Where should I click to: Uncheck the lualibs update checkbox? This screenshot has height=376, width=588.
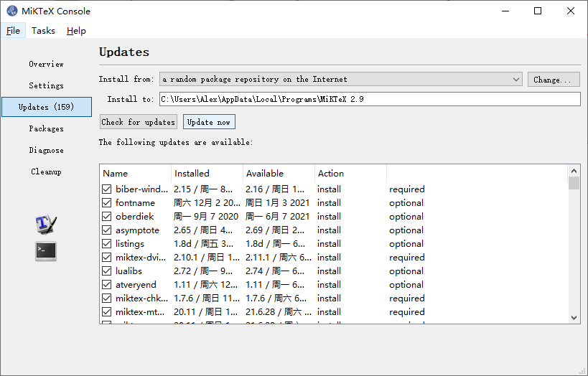[106, 271]
